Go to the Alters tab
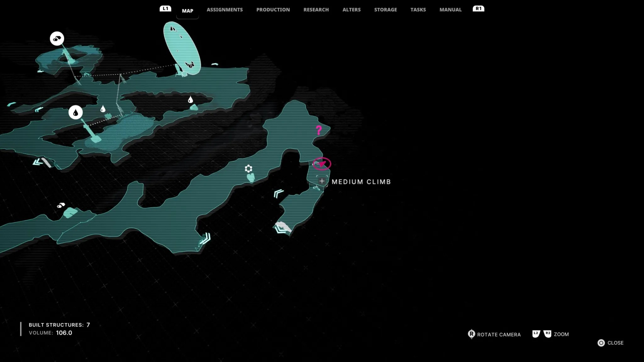The width and height of the screenshot is (644, 362). 351,10
